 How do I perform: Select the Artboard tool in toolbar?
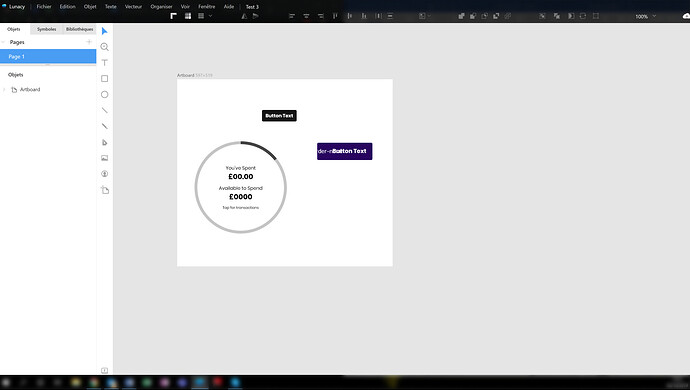point(105,190)
